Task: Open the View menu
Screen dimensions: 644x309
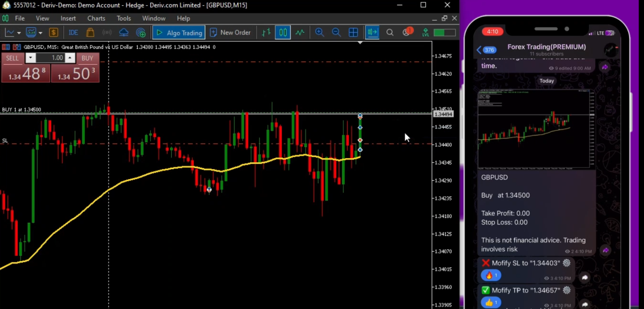Action: [x=43, y=18]
